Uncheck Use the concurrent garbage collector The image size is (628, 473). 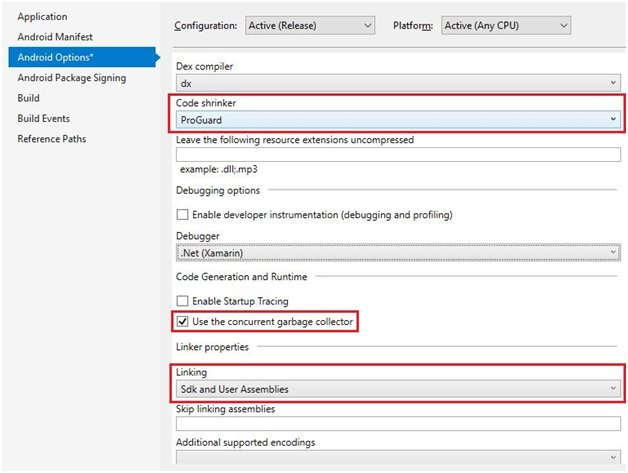(182, 321)
